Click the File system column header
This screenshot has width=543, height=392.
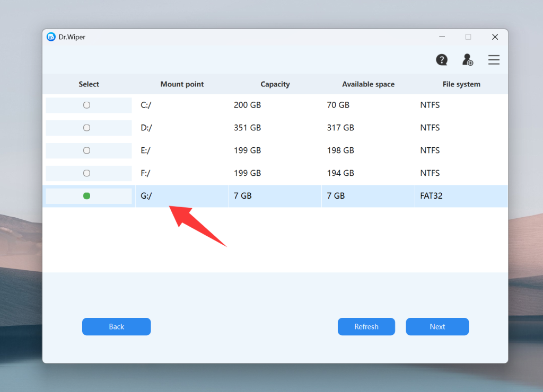coord(461,84)
